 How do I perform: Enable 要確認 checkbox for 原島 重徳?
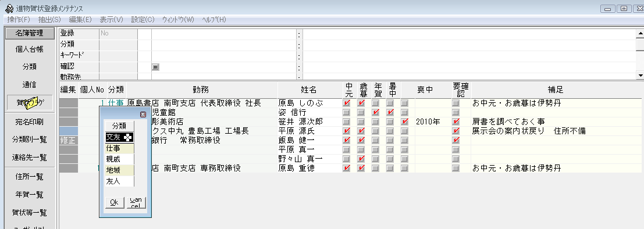pyautogui.click(x=456, y=168)
